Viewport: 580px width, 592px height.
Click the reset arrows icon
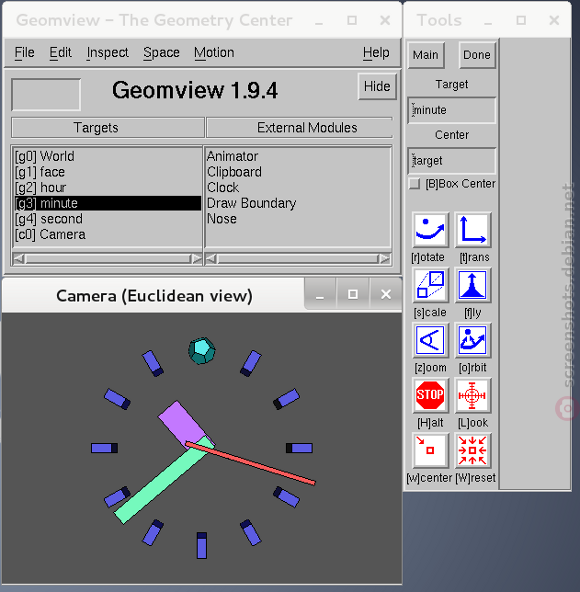[473, 450]
